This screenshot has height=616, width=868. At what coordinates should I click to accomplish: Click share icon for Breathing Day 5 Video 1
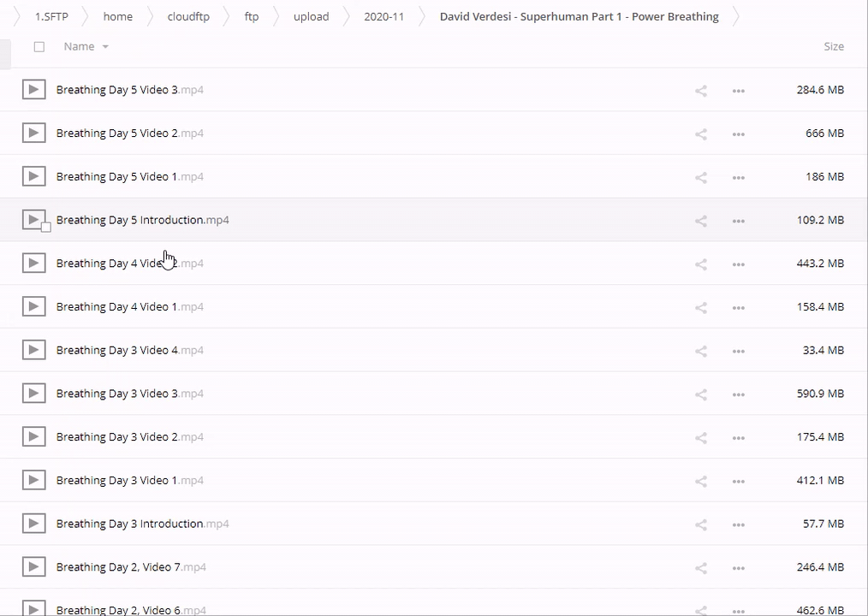coord(700,177)
